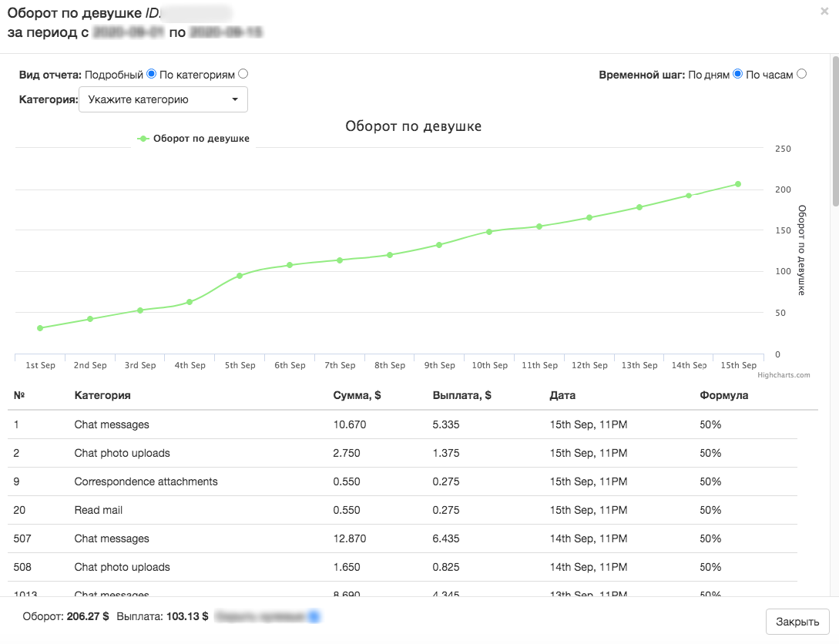Click the "Дата" column header
The image size is (839, 644).
click(562, 395)
